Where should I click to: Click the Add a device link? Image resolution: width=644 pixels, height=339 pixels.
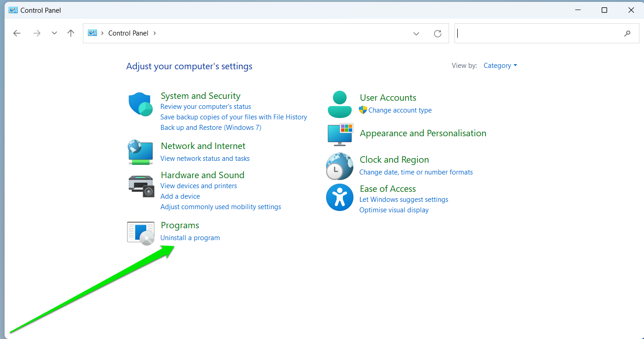click(x=180, y=196)
